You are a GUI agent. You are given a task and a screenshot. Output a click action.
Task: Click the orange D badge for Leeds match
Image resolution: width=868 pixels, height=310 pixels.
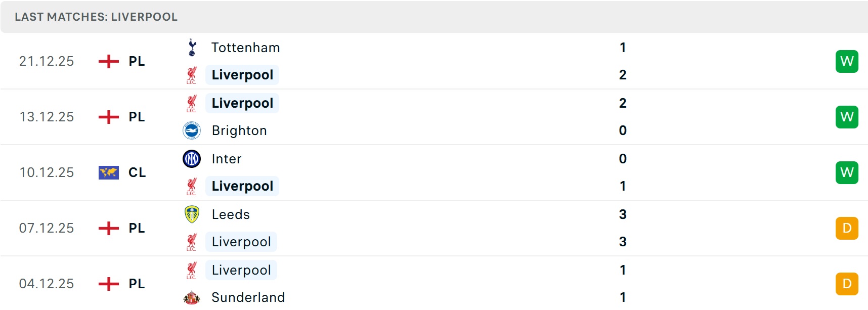coord(847,228)
